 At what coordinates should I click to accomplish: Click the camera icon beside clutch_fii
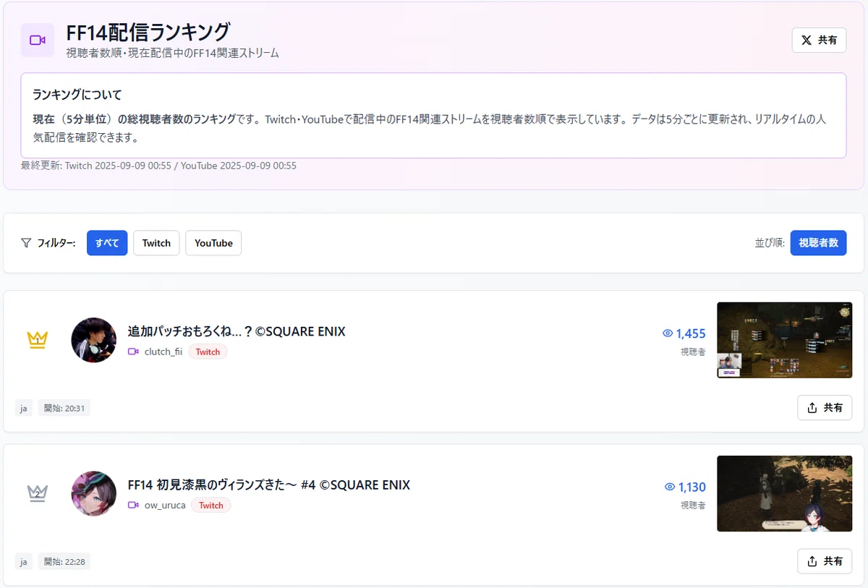coord(133,351)
